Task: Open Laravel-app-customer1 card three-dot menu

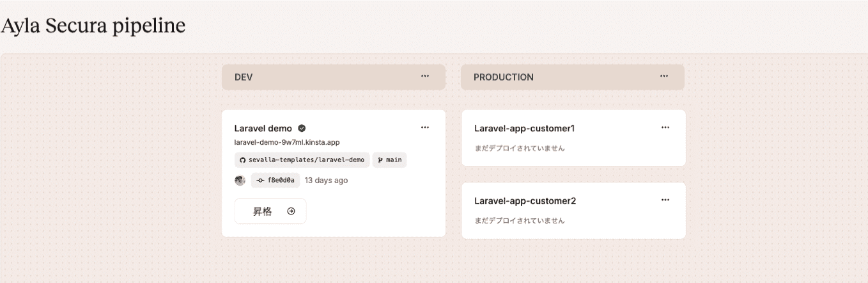Action: [x=665, y=127]
